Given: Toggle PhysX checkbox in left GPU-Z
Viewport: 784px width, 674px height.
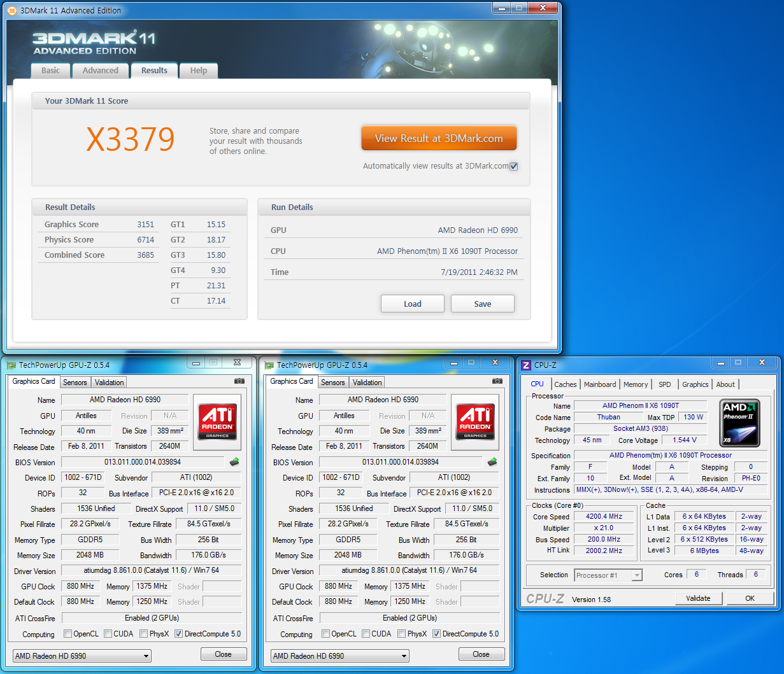Looking at the screenshot, I should click(144, 634).
